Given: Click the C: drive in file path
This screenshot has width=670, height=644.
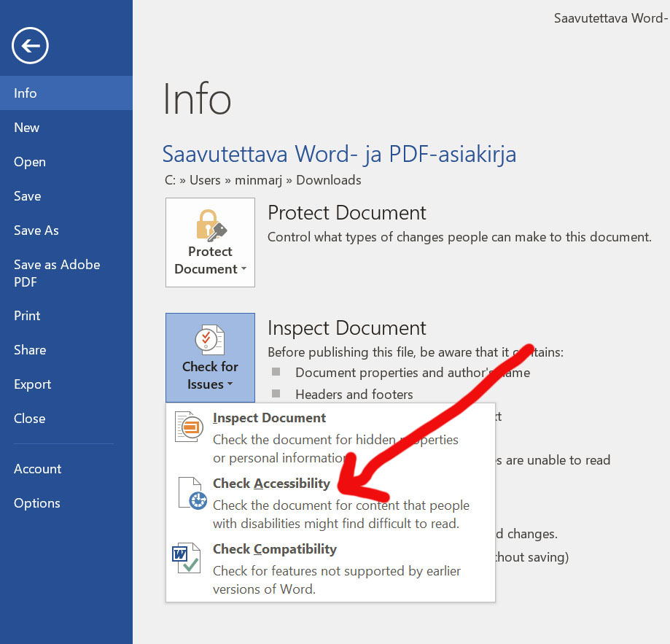Looking at the screenshot, I should [170, 180].
